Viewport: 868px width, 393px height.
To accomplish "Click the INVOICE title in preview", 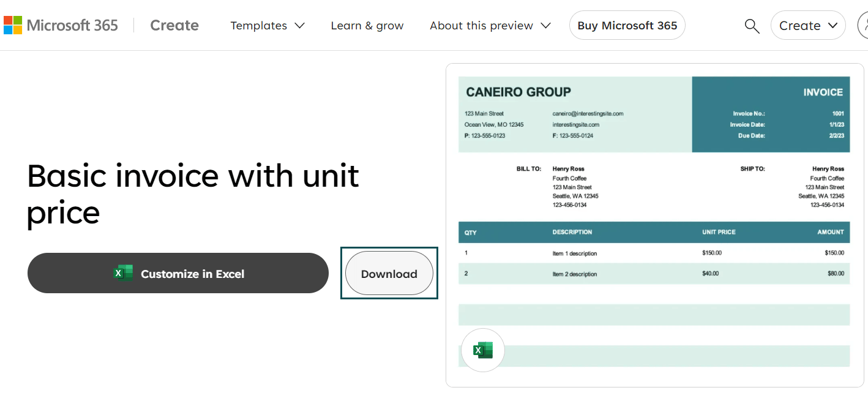I will coord(823,92).
